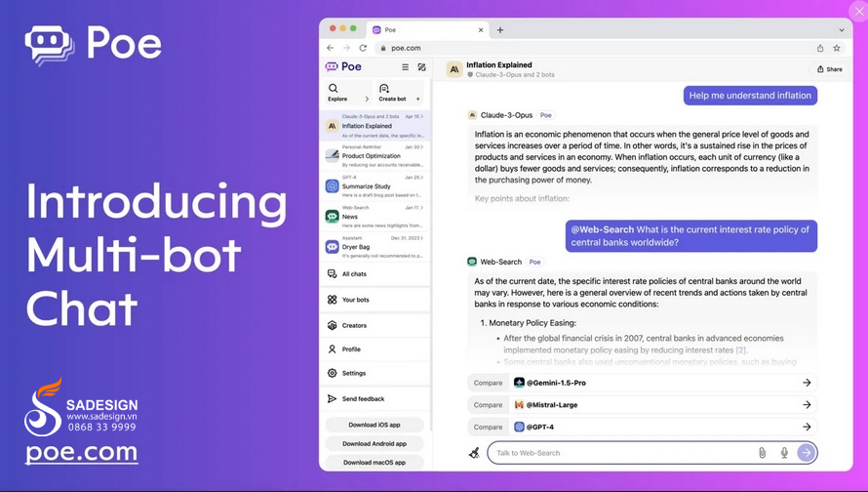Click Send feedback
Screen dimensions: 868x492
click(x=375, y=399)
